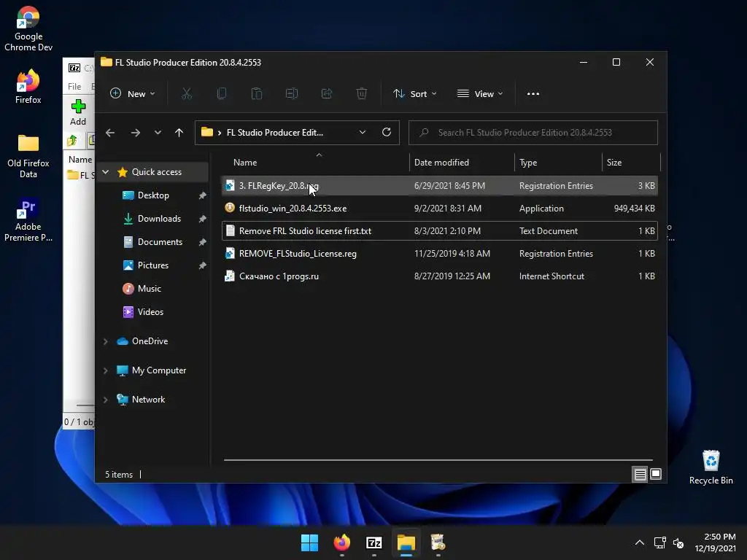
Task: Click File Explorer taskbar icon
Action: pos(406,542)
